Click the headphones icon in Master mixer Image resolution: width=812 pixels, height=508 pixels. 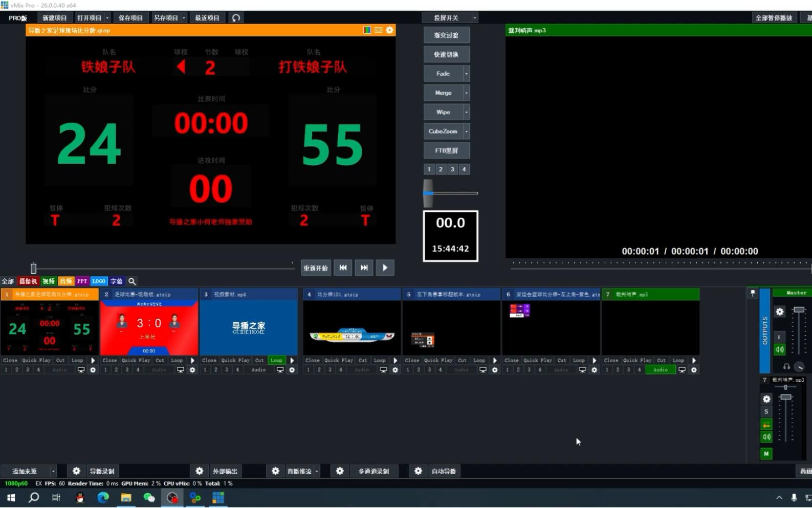[786, 367]
